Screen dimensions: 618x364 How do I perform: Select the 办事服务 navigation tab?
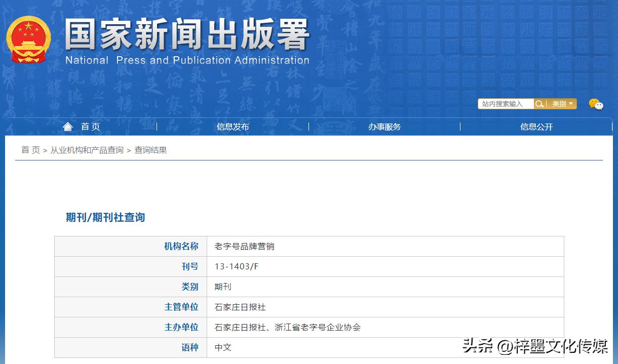[x=384, y=127]
